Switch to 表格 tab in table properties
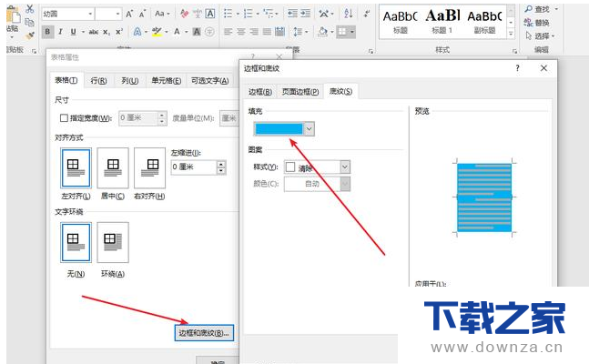The image size is (589, 364). [66, 80]
